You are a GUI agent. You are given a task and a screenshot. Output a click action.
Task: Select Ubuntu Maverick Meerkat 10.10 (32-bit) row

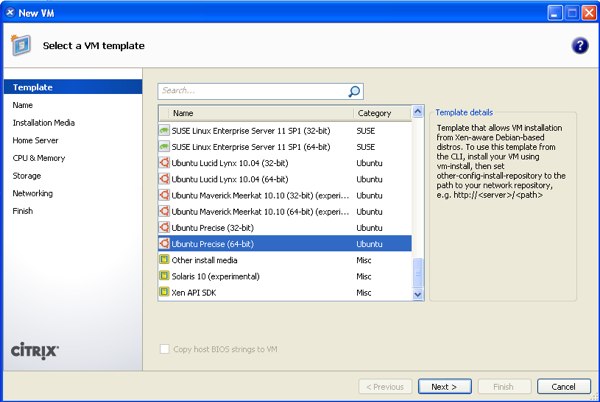coord(285,195)
